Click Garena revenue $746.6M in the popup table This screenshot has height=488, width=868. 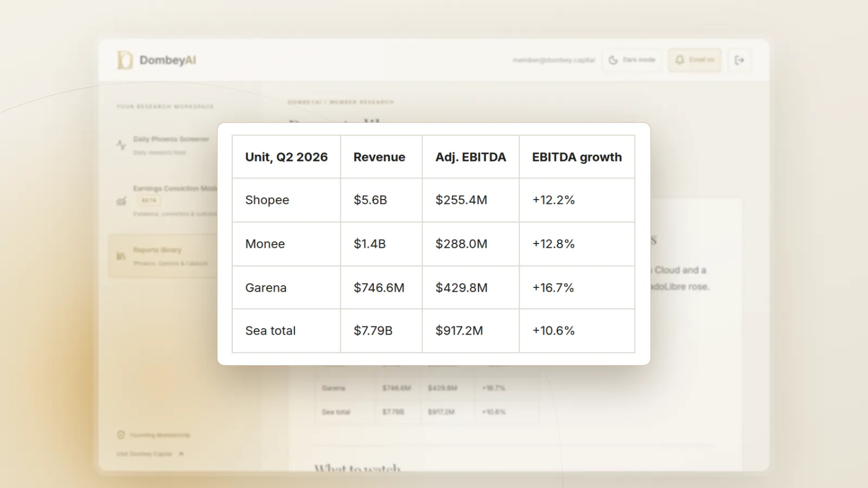tap(379, 288)
